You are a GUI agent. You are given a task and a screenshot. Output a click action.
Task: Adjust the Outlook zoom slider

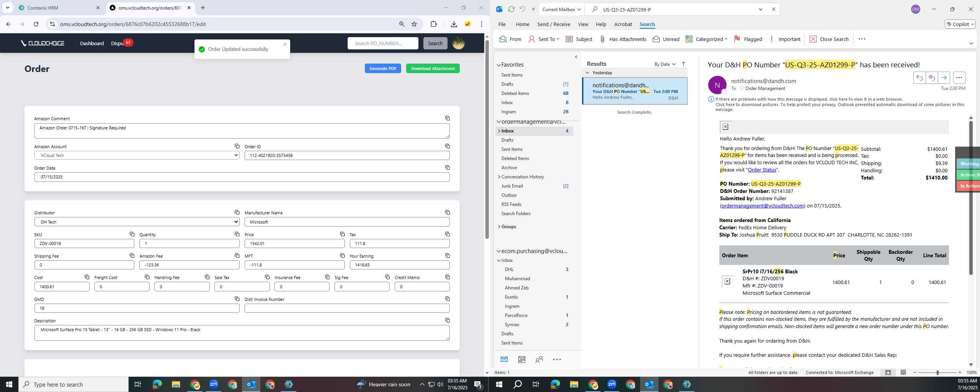click(x=937, y=372)
